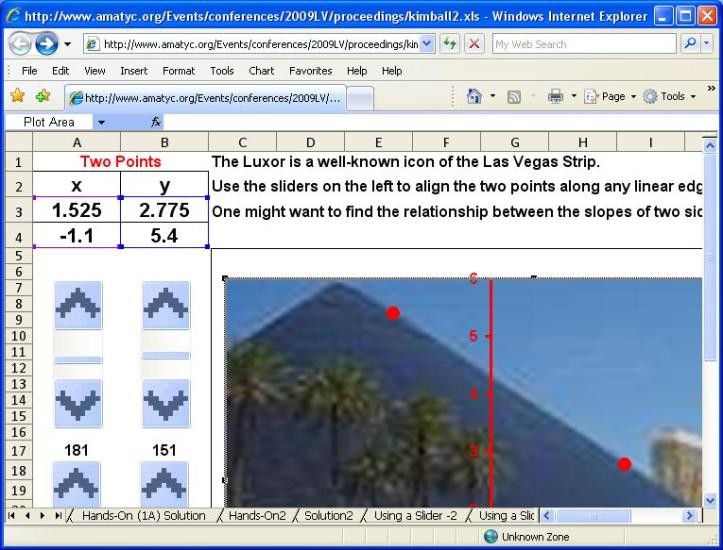Open the Edit menu
The width and height of the screenshot is (723, 550).
[60, 71]
